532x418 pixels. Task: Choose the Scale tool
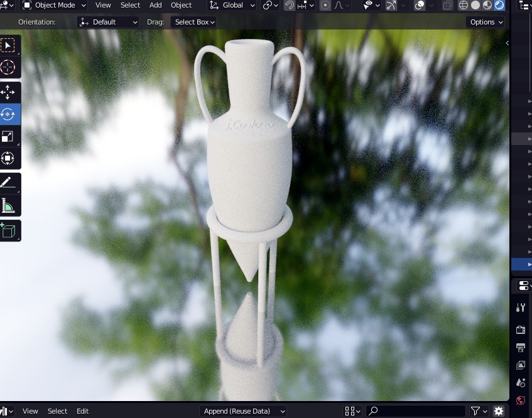(9, 136)
